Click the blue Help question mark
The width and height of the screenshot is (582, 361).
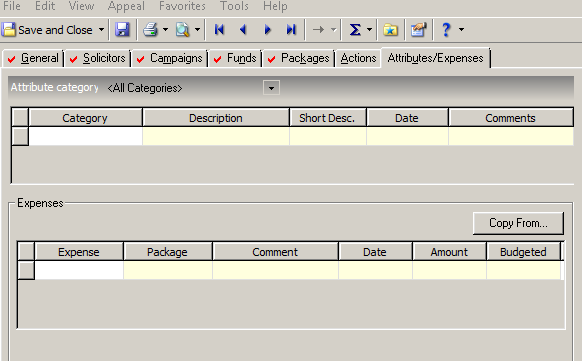(x=446, y=30)
